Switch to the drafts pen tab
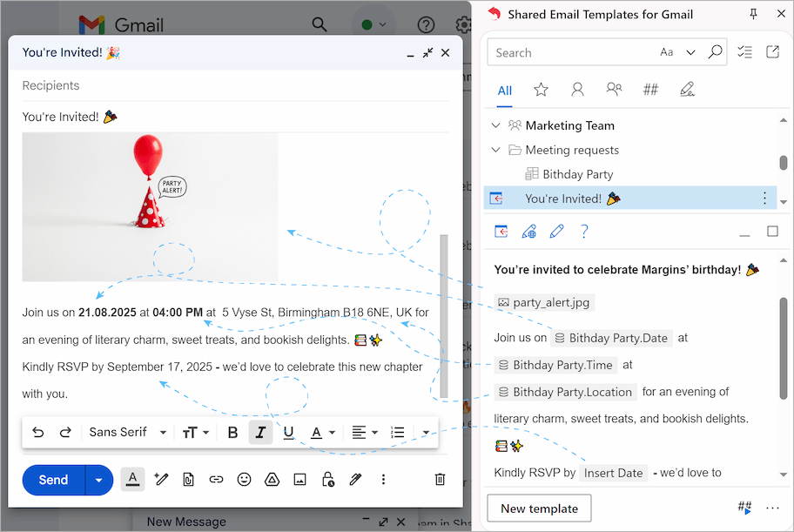Image resolution: width=794 pixels, height=532 pixels. click(x=687, y=90)
